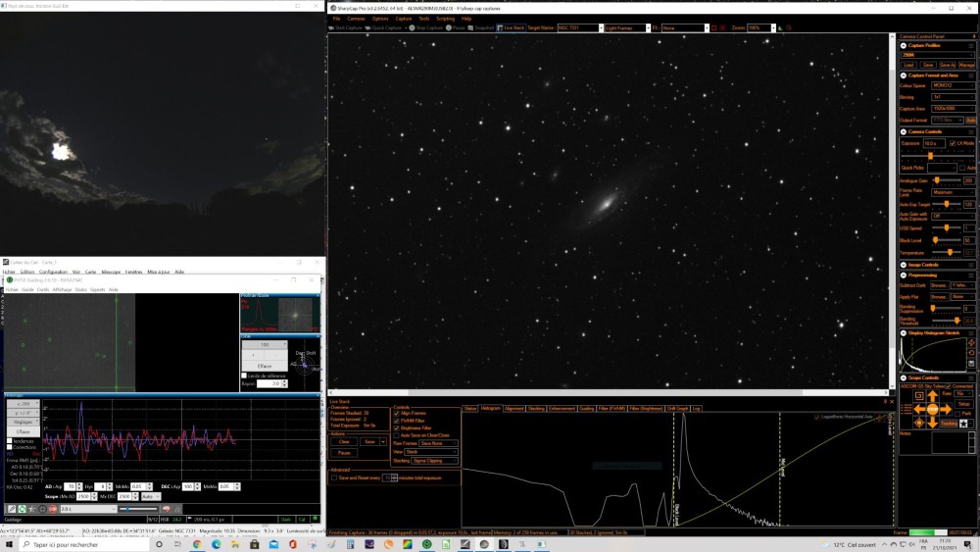Click Windows Start button
The image size is (980, 552).
(9, 545)
